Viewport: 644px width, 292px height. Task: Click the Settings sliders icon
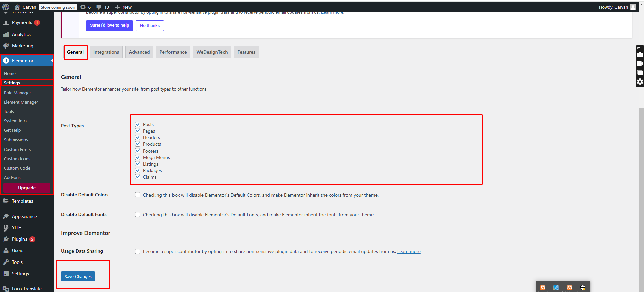pos(6,274)
